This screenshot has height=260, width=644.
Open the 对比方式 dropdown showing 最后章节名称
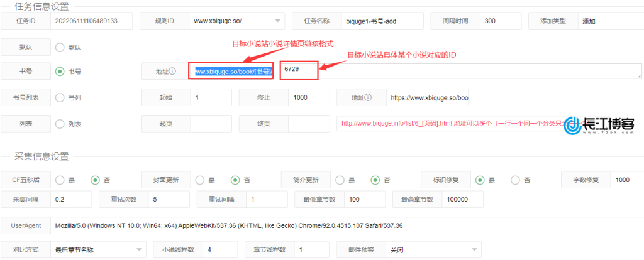[97, 250]
